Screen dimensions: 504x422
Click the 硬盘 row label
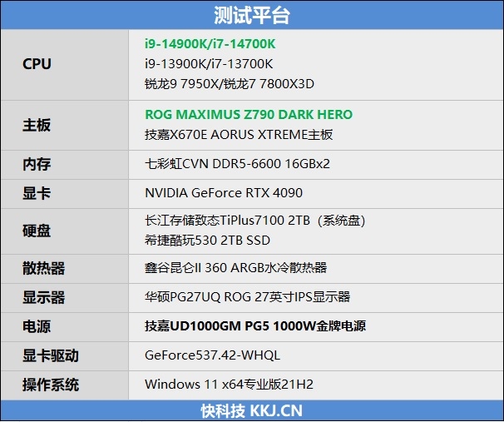click(37, 231)
